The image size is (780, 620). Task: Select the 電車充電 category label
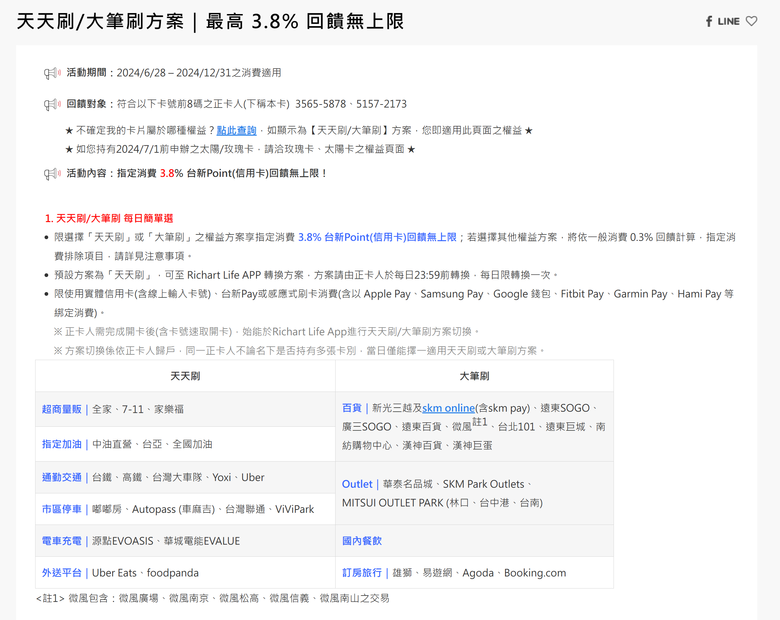tap(62, 541)
